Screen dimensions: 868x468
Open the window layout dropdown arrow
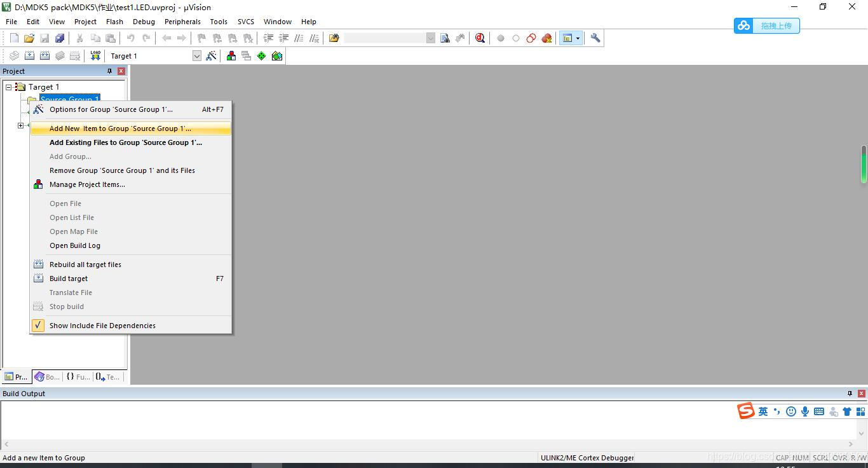click(578, 38)
